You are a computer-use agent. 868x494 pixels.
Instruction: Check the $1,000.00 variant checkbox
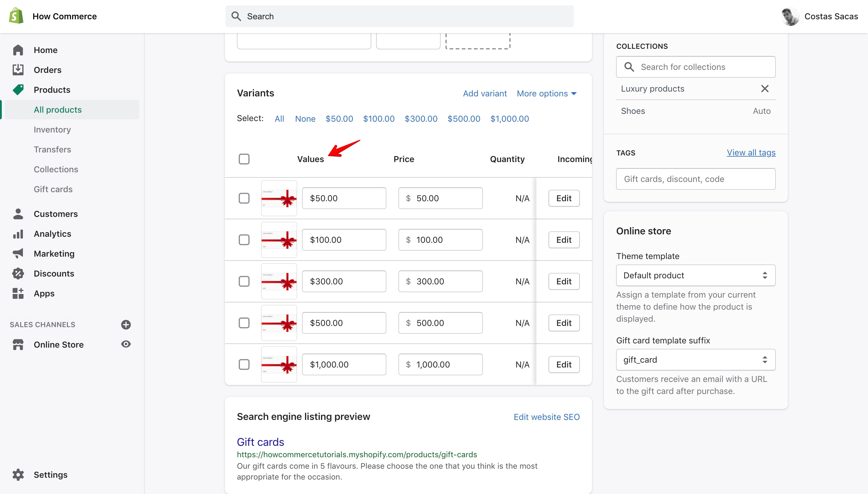[244, 364]
